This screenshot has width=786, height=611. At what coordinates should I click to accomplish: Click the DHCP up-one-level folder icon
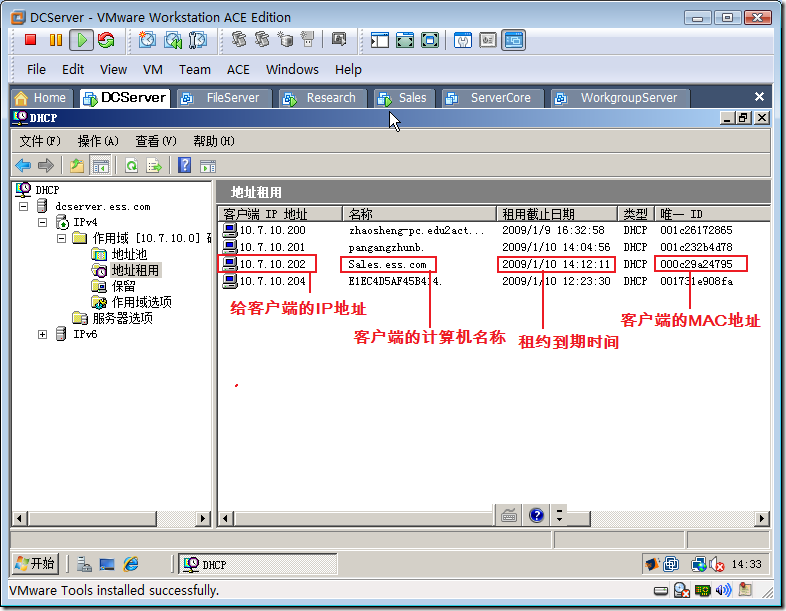76,165
